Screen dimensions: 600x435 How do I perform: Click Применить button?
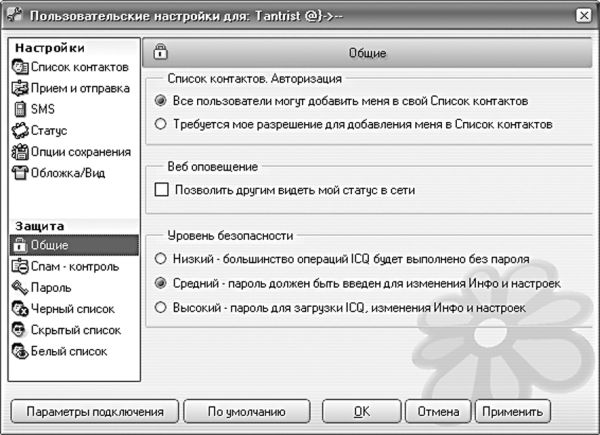(513, 412)
